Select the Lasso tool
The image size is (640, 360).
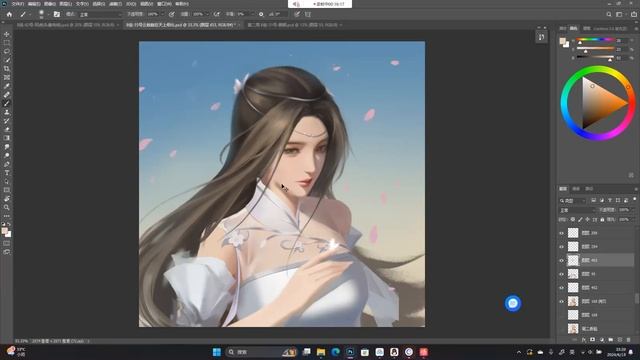click(x=7, y=51)
